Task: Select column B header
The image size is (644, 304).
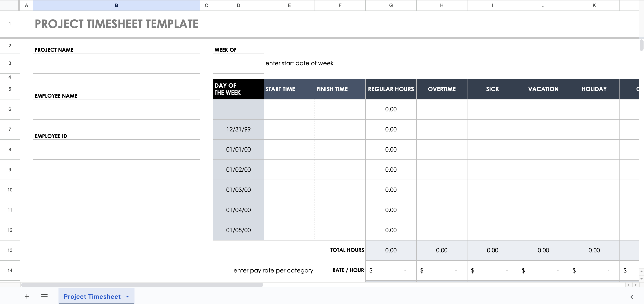Action: 116,5
